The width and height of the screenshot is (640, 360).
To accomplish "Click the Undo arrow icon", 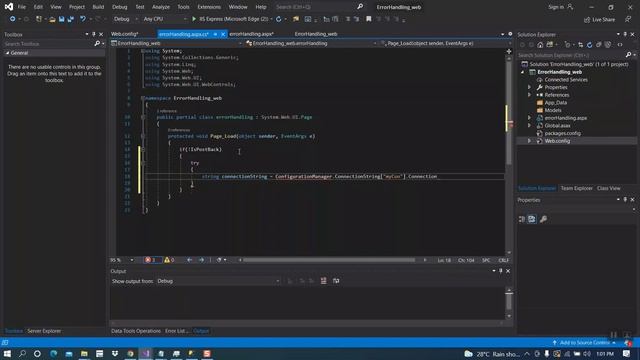I will click(83, 19).
